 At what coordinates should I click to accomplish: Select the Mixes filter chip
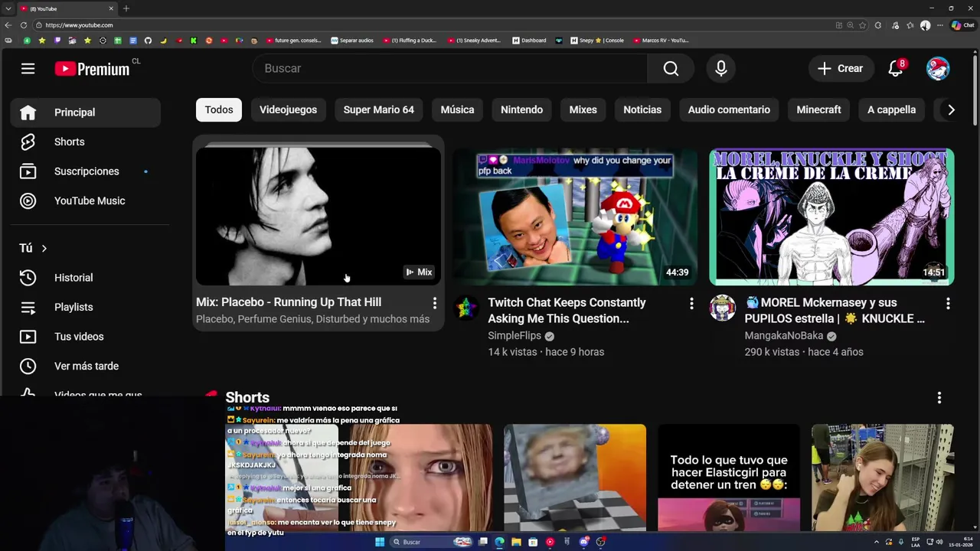(583, 109)
